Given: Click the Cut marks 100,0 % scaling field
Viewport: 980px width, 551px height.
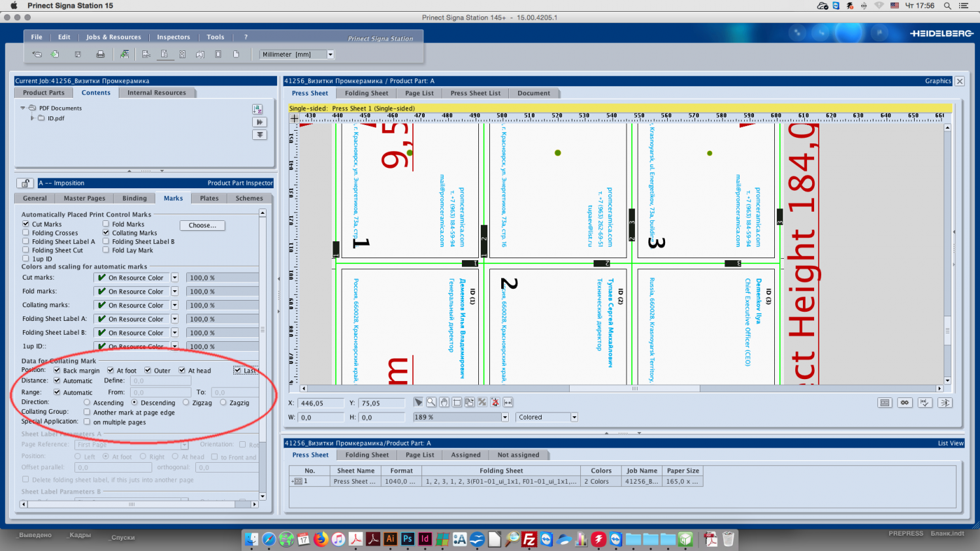Looking at the screenshot, I should 222,278.
